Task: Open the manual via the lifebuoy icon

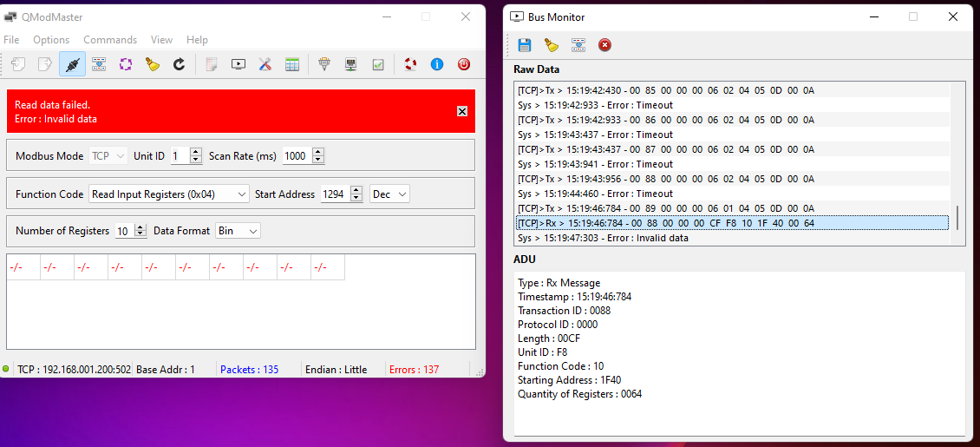Action: (410, 63)
